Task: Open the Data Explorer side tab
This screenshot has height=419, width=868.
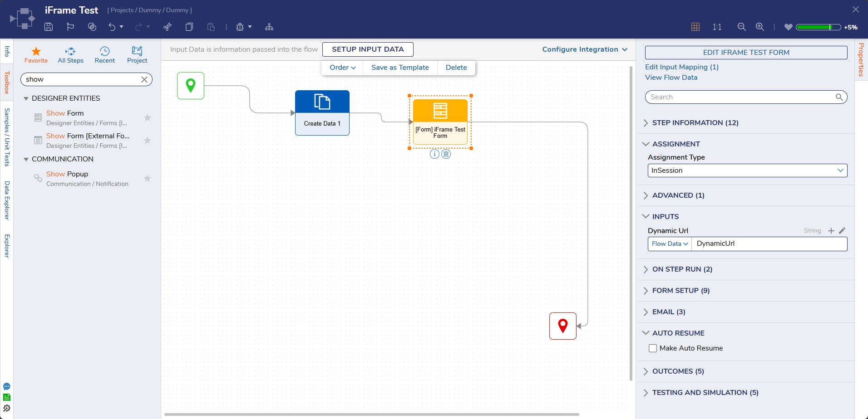Action: coord(7,200)
